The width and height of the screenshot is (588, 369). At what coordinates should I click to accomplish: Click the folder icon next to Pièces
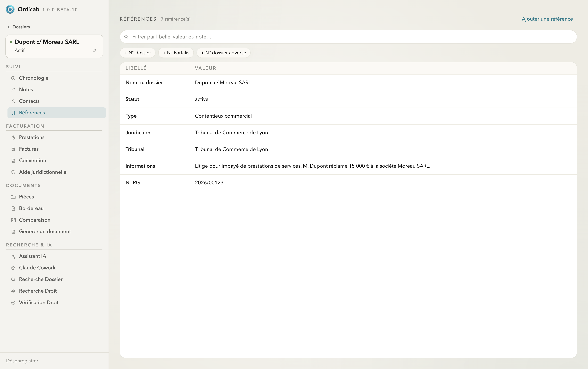[x=13, y=197]
